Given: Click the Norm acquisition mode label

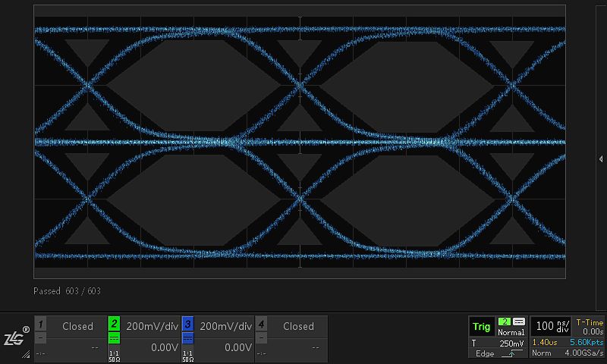Looking at the screenshot, I should tap(541, 353).
